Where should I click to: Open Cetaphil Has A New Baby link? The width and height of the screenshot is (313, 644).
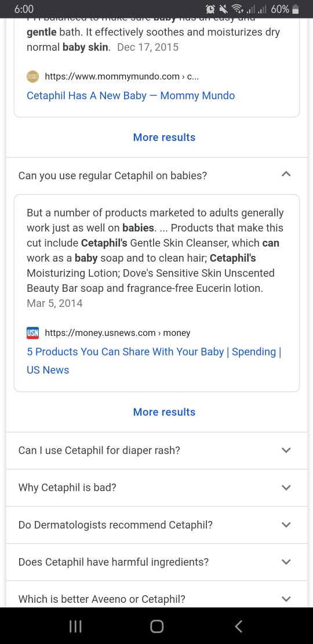coord(131,96)
